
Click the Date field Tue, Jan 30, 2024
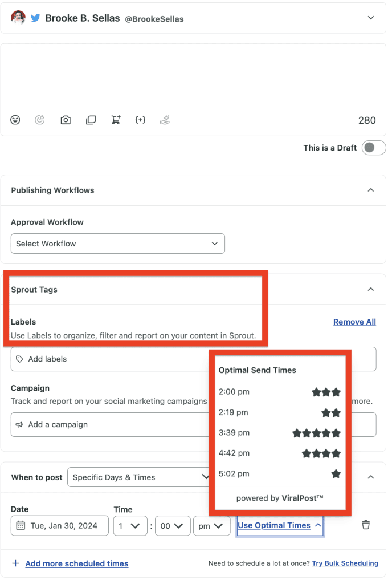pos(59,525)
